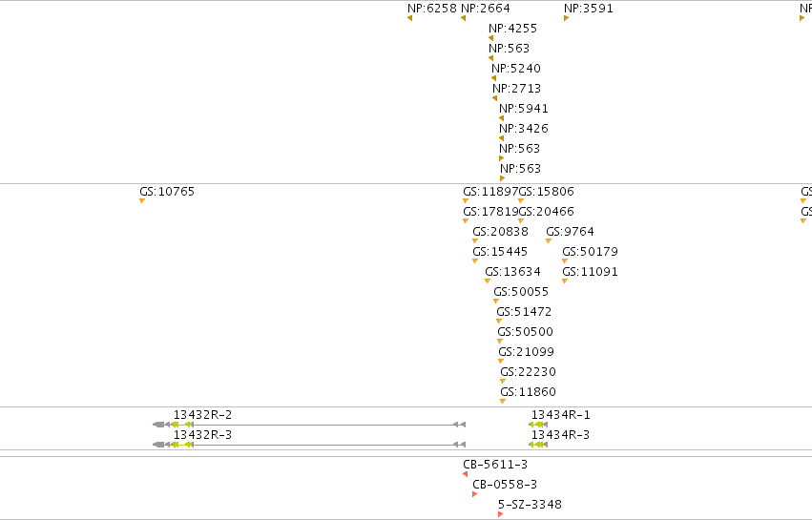This screenshot has width=812, height=520.
Task: Click the NP:5941 label
Action: (x=524, y=109)
